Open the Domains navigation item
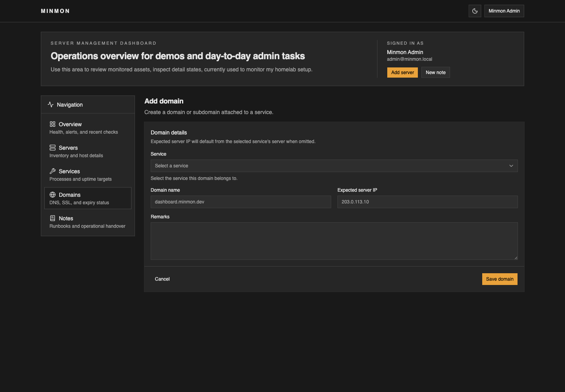The width and height of the screenshot is (565, 392). click(88, 198)
